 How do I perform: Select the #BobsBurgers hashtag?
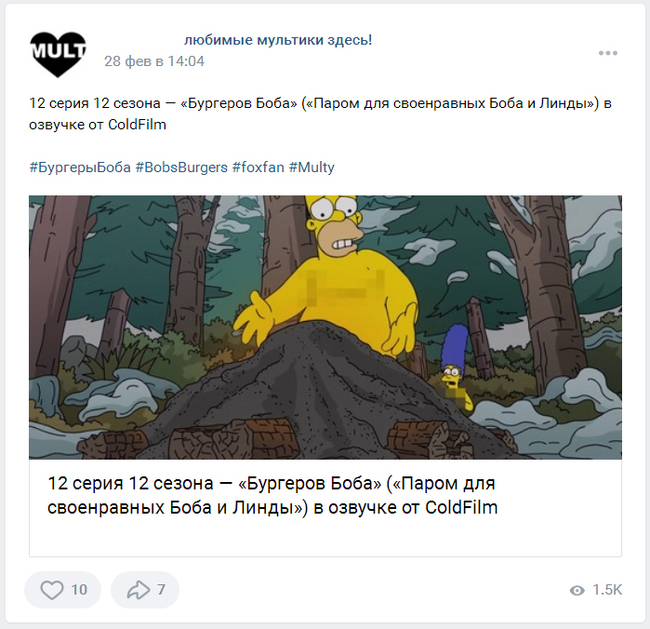click(x=182, y=168)
